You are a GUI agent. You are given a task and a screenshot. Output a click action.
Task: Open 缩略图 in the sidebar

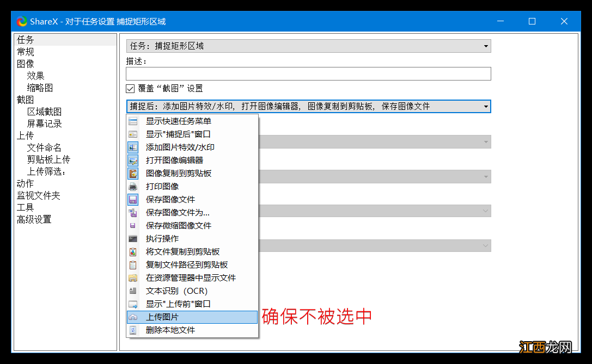[x=40, y=88]
